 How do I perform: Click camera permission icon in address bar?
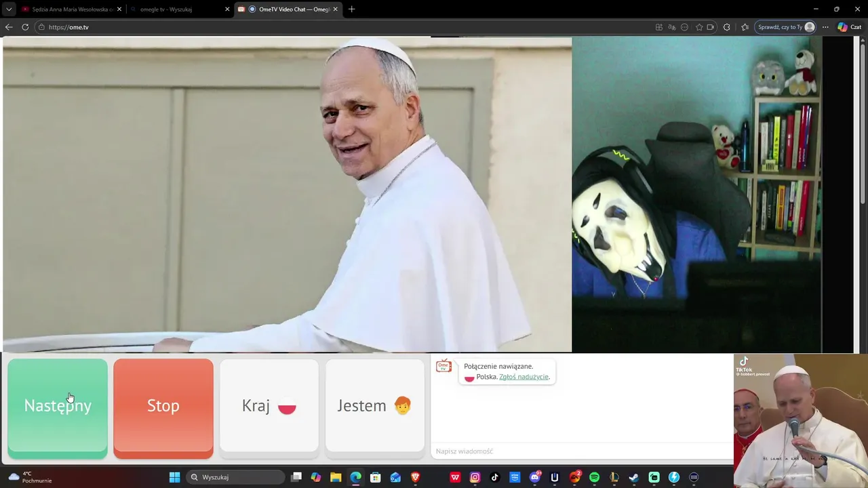pos(711,27)
